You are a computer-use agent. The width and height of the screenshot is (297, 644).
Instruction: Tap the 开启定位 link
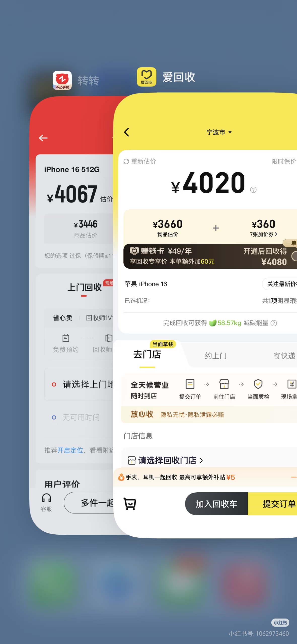click(x=70, y=450)
